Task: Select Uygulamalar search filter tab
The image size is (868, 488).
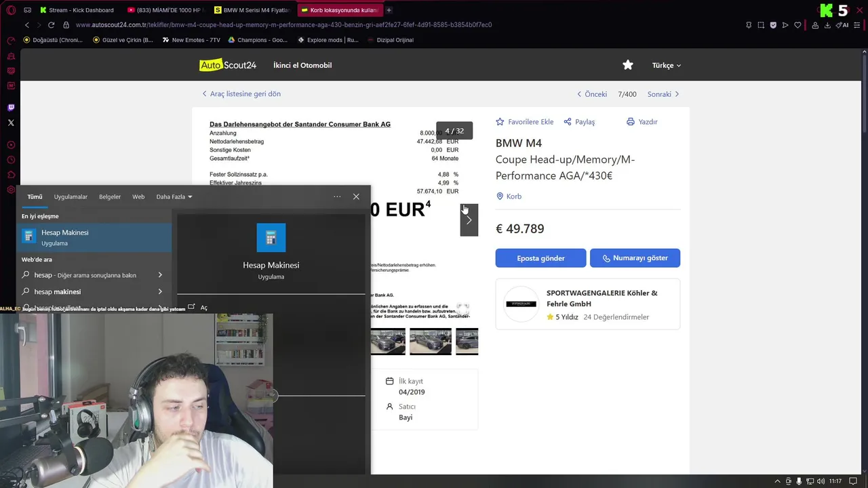Action: 71,197
